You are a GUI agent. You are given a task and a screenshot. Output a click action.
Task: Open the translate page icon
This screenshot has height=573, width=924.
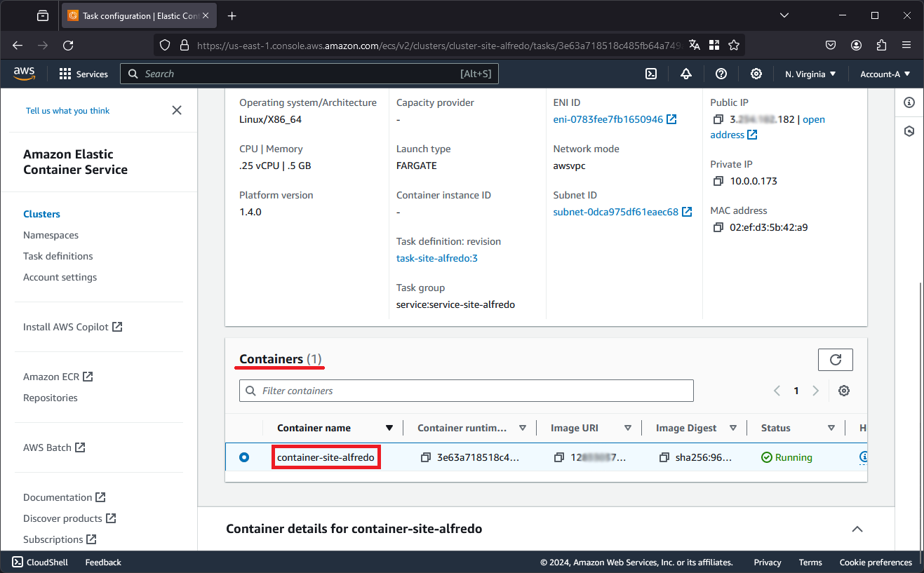[x=695, y=45]
